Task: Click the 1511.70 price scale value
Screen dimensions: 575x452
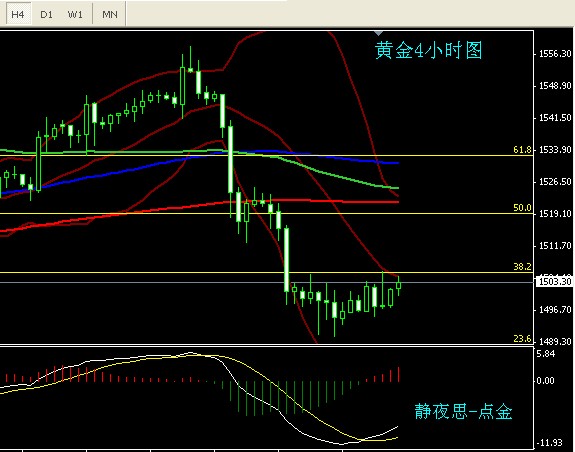Action: click(555, 246)
